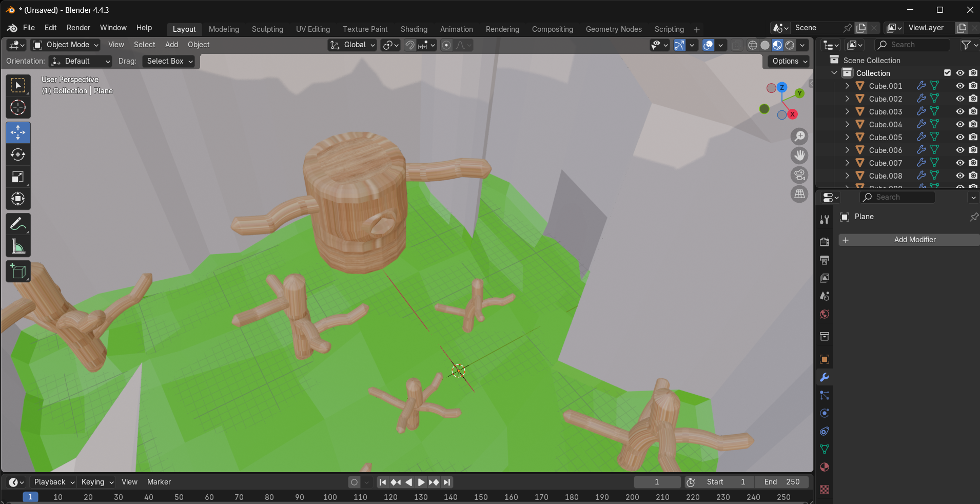Play the animation forward
The image size is (980, 504).
coord(421,482)
